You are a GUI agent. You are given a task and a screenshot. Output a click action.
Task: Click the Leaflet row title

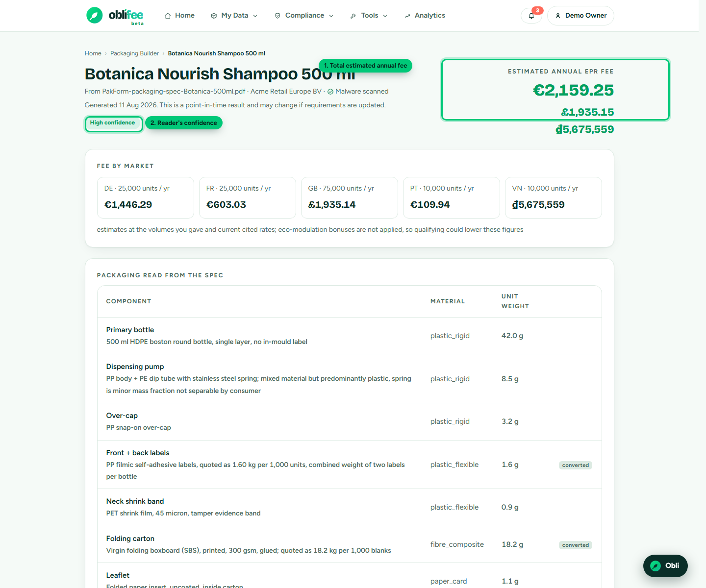(118, 575)
